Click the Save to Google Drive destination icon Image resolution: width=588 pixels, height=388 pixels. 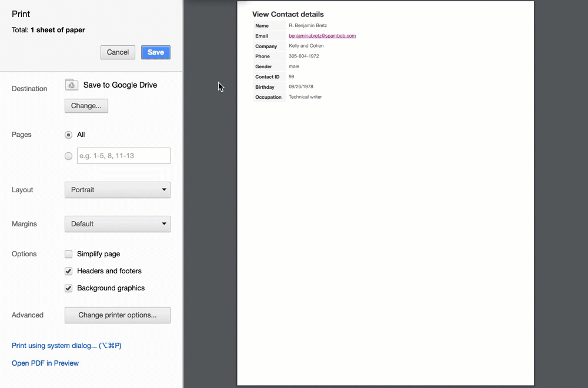click(71, 85)
